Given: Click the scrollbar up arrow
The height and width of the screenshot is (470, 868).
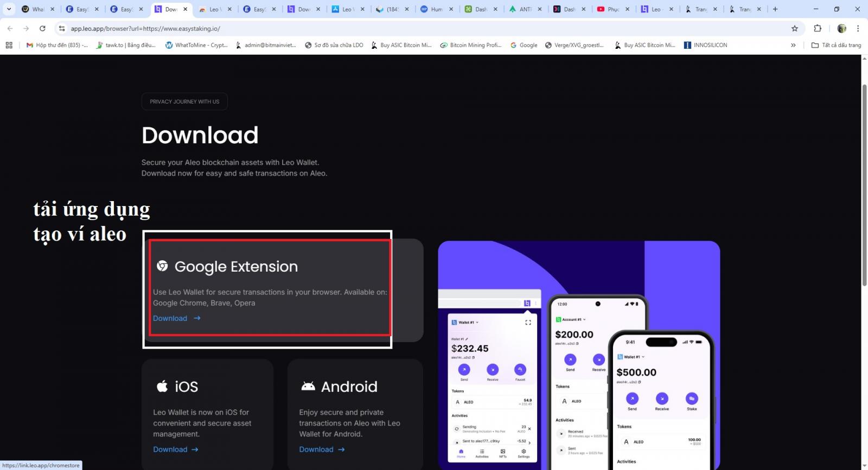Looking at the screenshot, I should [865, 59].
